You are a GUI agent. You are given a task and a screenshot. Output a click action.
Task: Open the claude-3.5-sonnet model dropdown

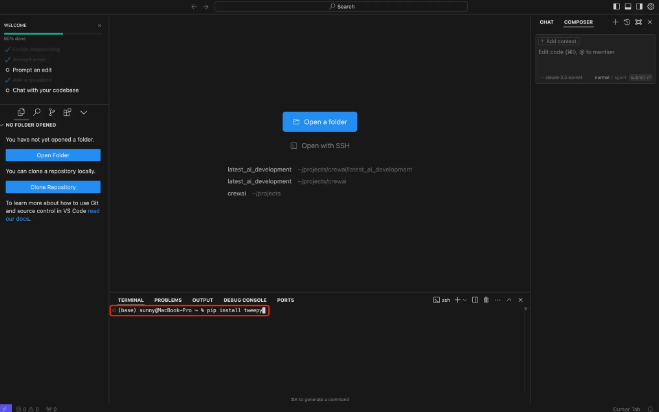pyautogui.click(x=561, y=76)
